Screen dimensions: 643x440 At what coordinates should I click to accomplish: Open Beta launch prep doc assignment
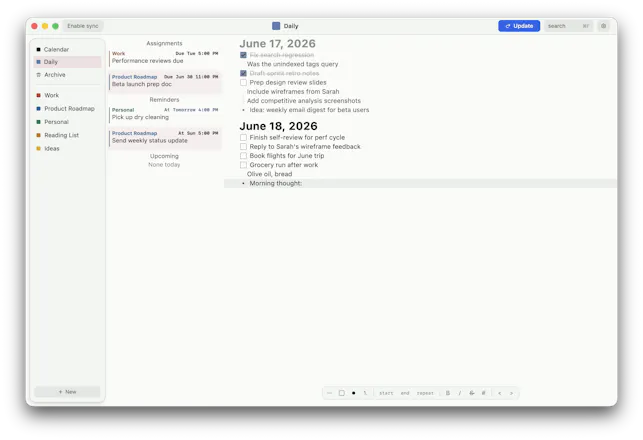tap(165, 81)
